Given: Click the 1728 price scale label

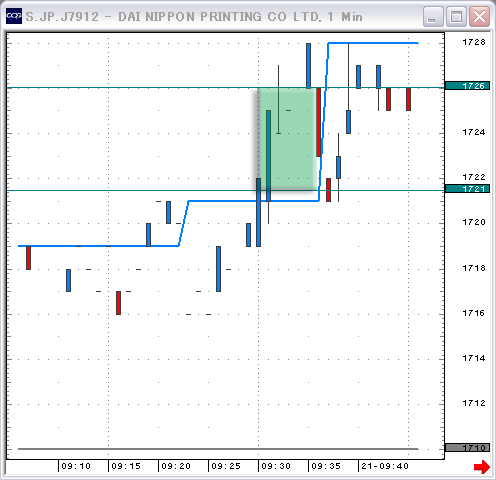Looking at the screenshot, I should coord(474,42).
